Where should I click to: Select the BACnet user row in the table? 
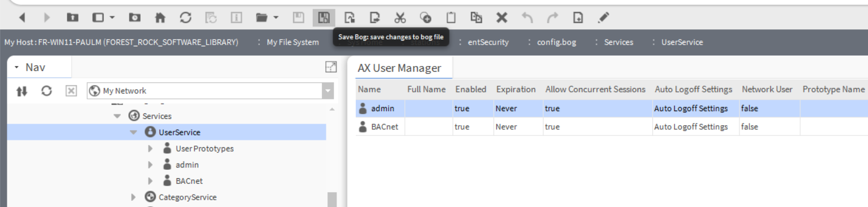612,127
